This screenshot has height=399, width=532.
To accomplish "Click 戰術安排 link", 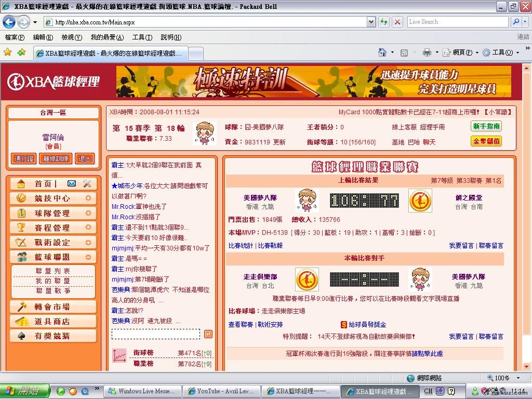I will tap(270, 325).
